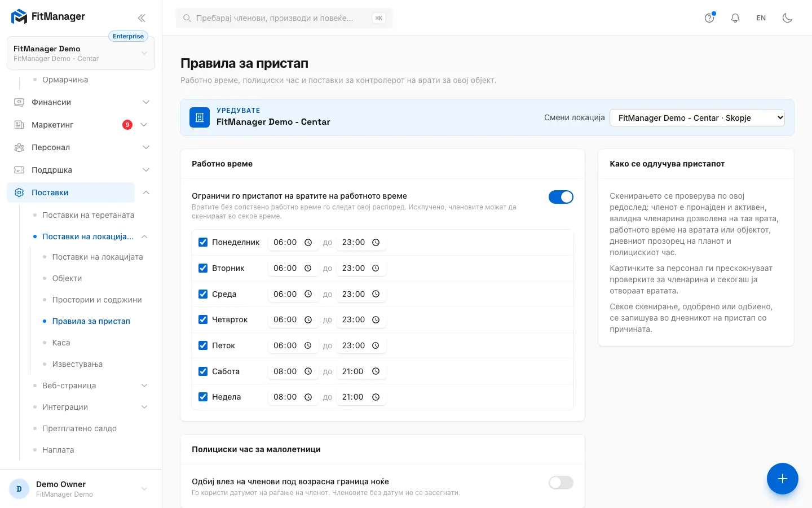Viewport: 812px width, 508px height.
Task: Open time picker clock for Понеделник start
Action: point(308,242)
